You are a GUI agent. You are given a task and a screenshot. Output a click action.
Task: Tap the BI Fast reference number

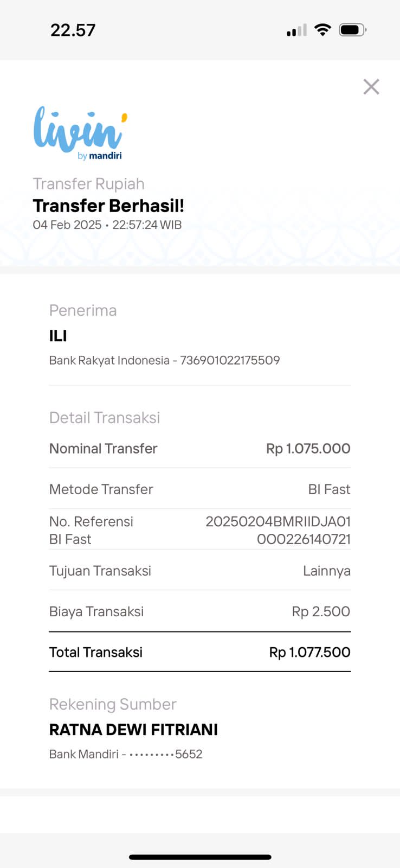278,530
